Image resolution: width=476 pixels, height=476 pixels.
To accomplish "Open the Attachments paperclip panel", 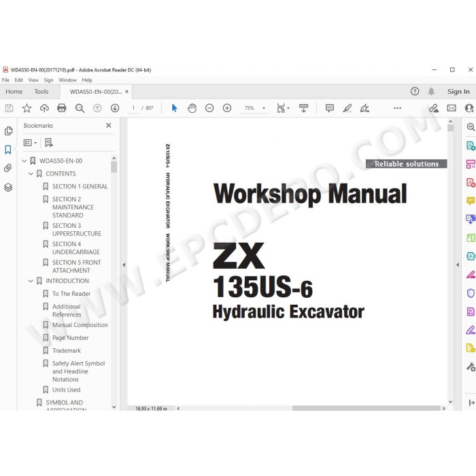I will pyautogui.click(x=8, y=168).
